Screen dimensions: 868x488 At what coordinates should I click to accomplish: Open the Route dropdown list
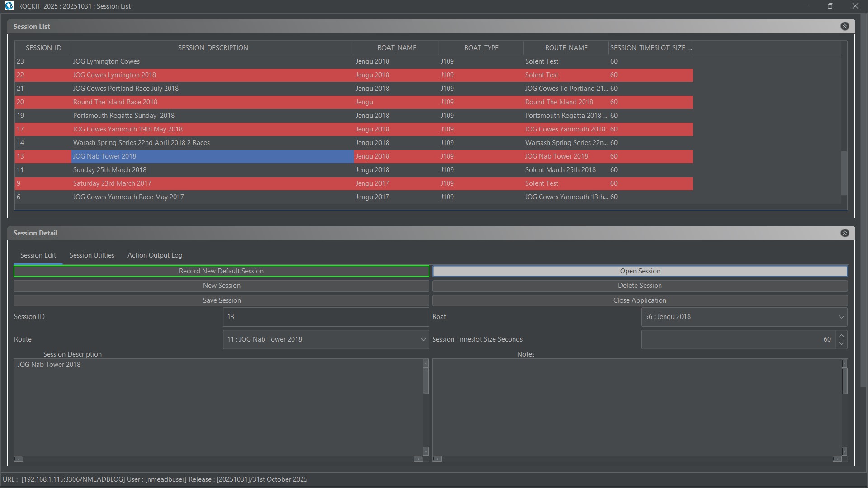pos(423,339)
